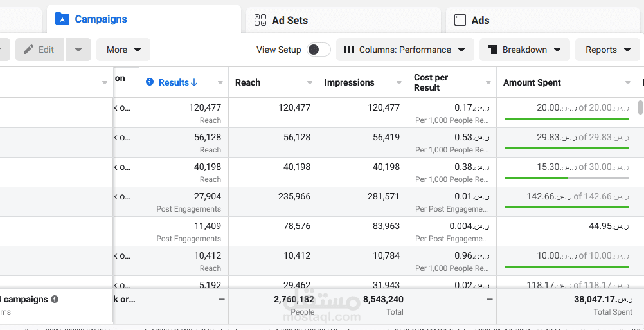Click the Results column info icon

pos(150,82)
